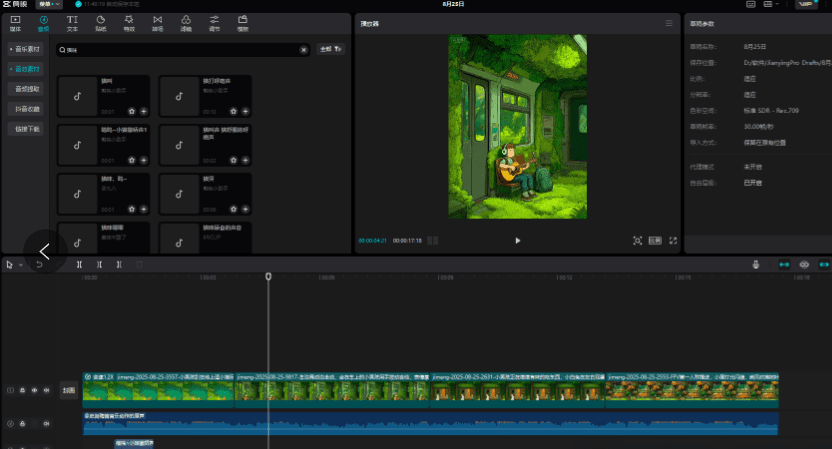Open the 全部 filter dropdown
This screenshot has height=449, width=832.
point(331,49)
